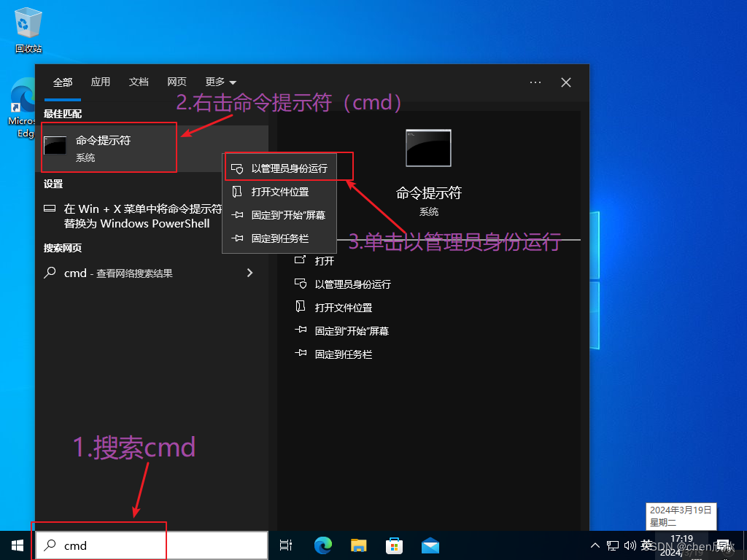Click network icon in system tray
The width and height of the screenshot is (747, 560).
point(613,545)
